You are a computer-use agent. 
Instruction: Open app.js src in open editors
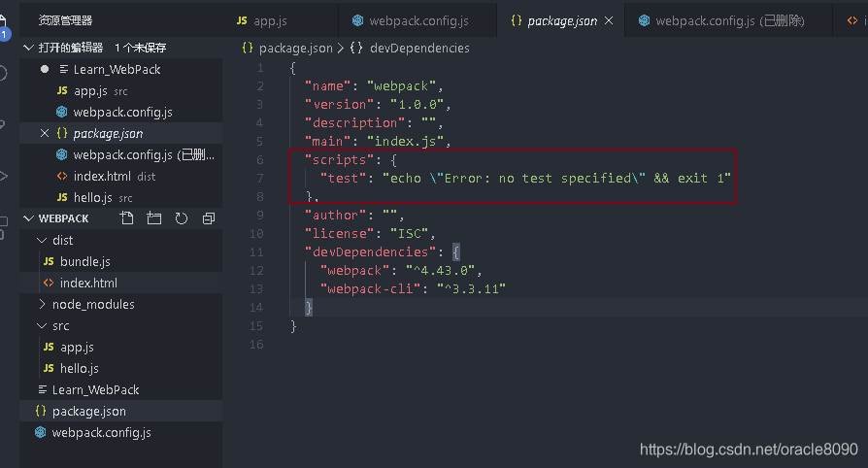click(x=120, y=91)
